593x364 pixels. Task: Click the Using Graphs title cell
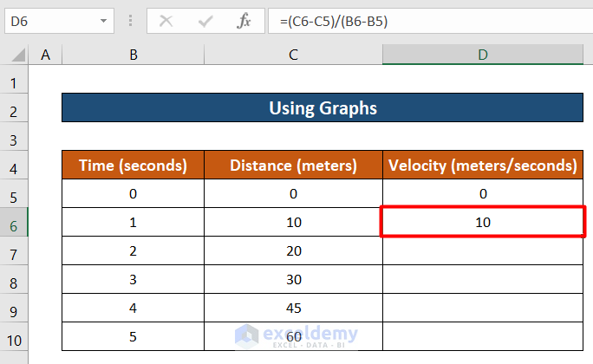coord(322,108)
